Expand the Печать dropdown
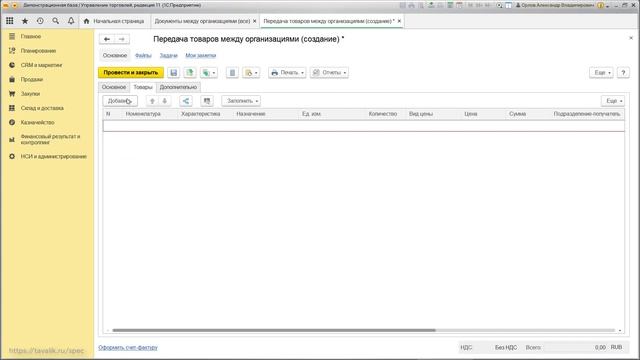The width and height of the screenshot is (640, 360). click(x=287, y=73)
